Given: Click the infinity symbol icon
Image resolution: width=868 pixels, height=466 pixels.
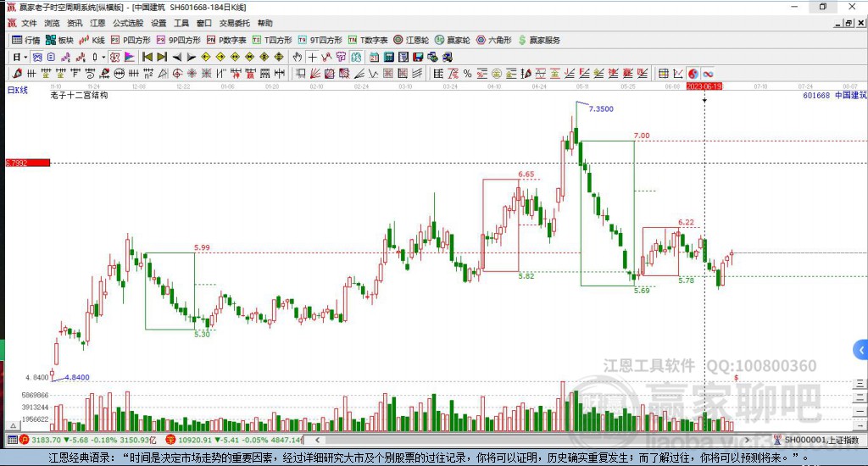Looking at the screenshot, I should tap(707, 74).
